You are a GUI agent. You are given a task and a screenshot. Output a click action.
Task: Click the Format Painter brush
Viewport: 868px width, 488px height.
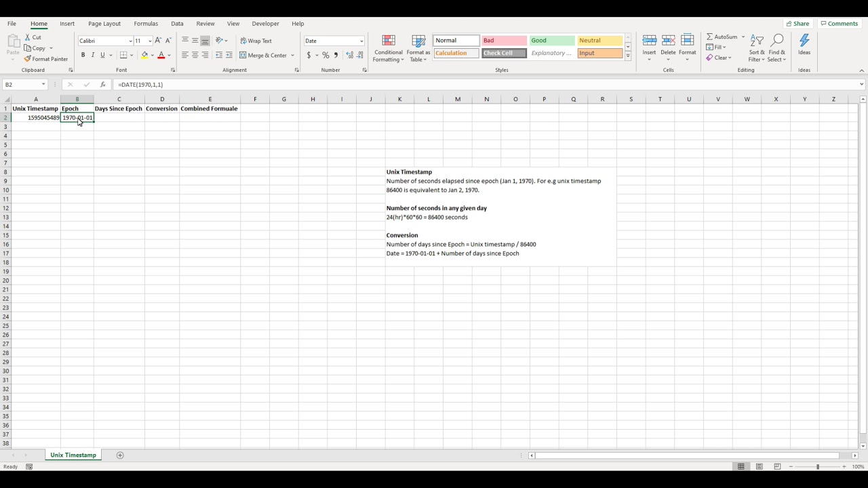point(28,59)
